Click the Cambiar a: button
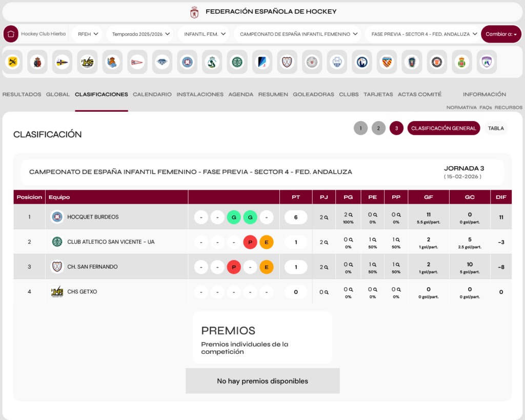Image resolution: width=525 pixels, height=420 pixels. 501,34
